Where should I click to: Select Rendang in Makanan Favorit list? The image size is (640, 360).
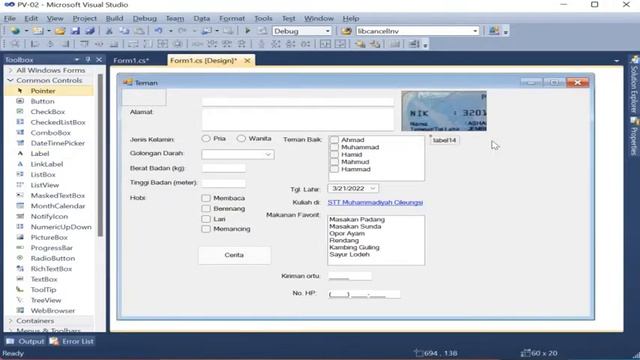344,240
